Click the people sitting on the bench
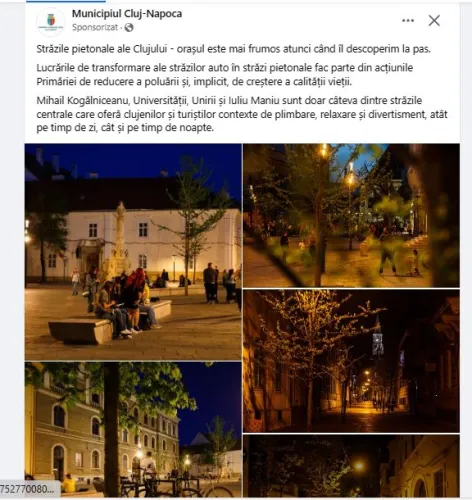Image resolution: width=472 pixels, height=500 pixels. click(126, 304)
